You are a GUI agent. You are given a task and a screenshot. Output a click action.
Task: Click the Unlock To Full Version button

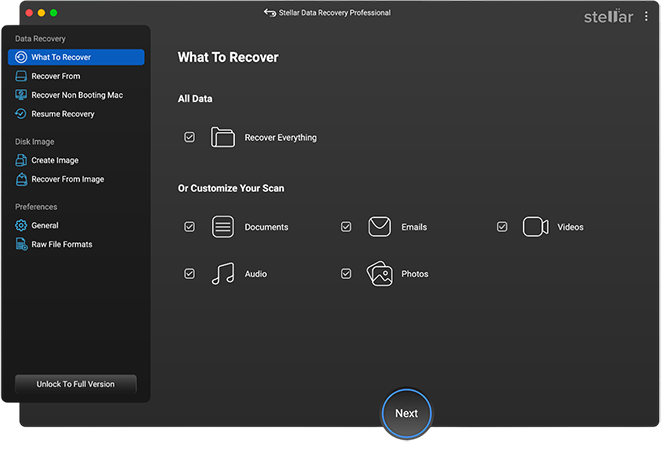[x=75, y=384]
